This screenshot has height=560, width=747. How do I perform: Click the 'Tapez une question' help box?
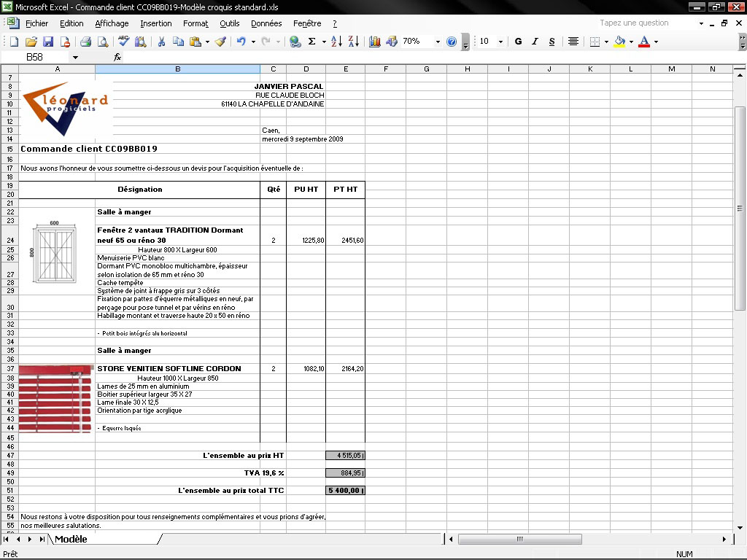click(x=644, y=23)
